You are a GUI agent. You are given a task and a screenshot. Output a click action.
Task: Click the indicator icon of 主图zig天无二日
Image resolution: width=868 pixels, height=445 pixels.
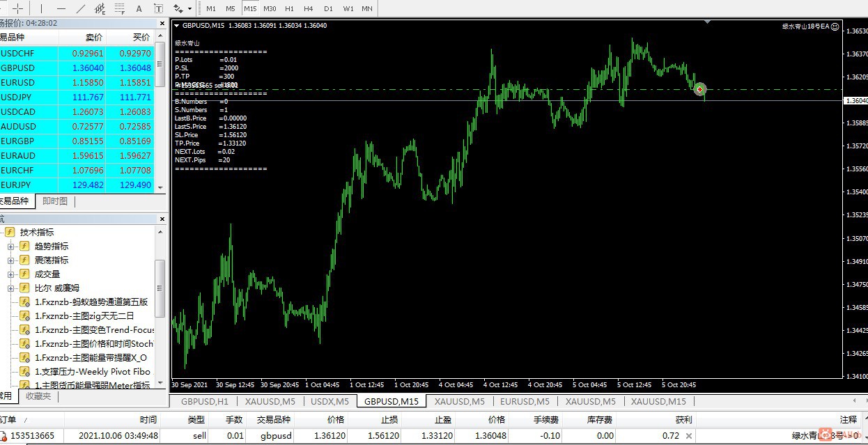[x=24, y=315]
